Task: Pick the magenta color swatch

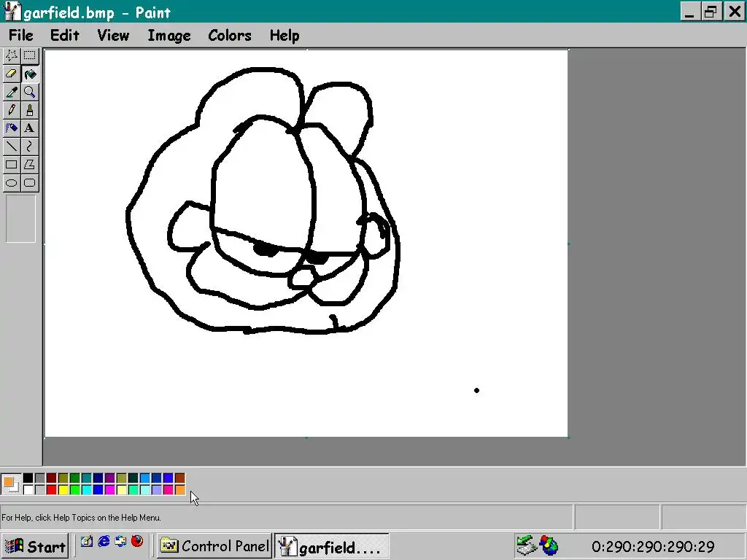Action: pos(110,490)
